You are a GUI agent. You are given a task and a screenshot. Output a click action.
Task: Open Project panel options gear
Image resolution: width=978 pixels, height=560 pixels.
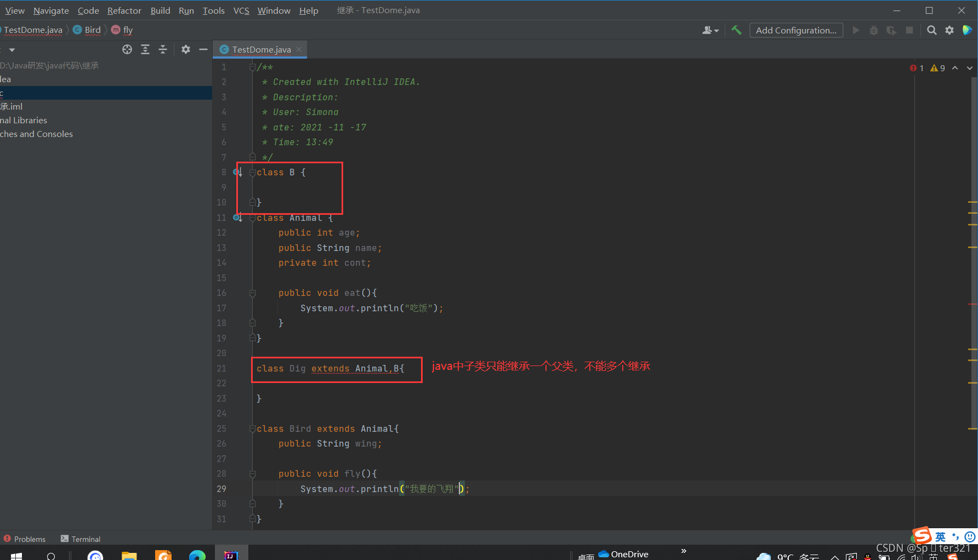click(x=186, y=49)
